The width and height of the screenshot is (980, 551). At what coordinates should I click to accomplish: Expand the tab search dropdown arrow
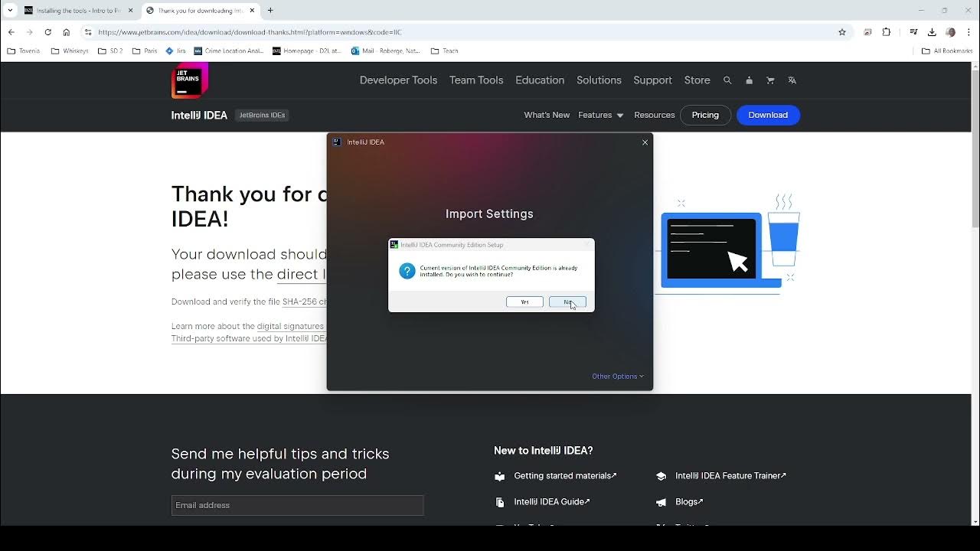click(x=10, y=11)
